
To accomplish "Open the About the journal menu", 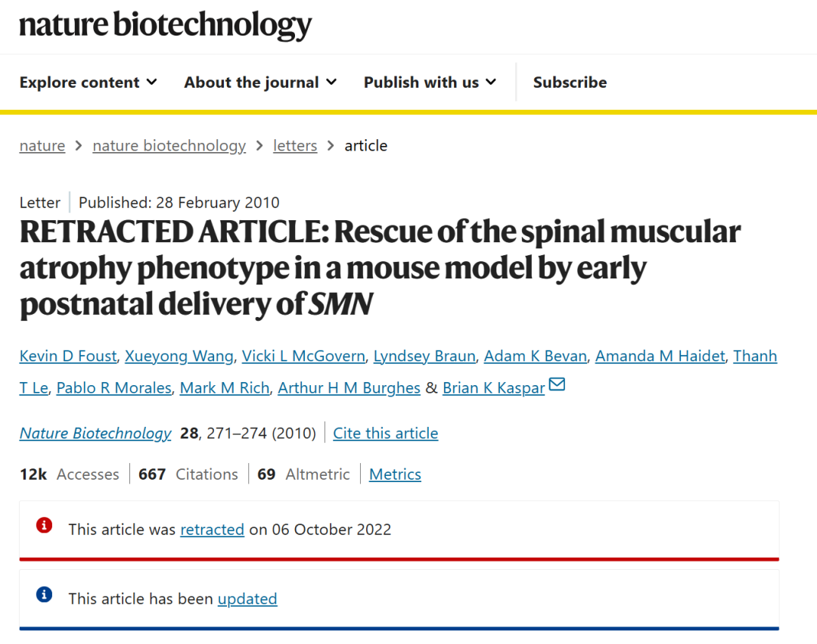I will pos(260,82).
